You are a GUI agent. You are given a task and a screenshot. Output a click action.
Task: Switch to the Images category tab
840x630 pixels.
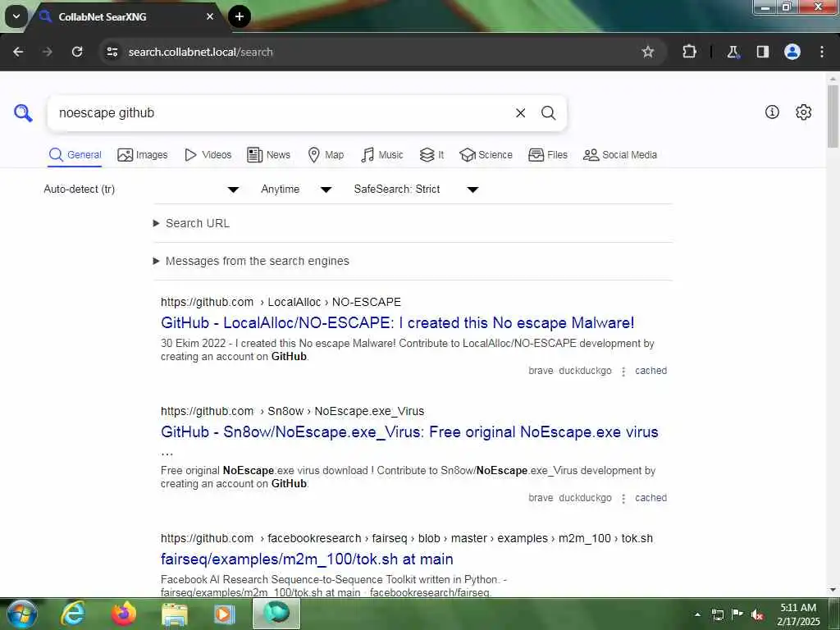[143, 155]
